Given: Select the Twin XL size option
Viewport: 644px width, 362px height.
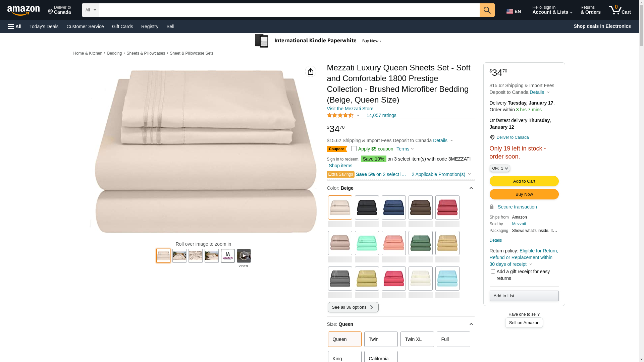Looking at the screenshot, I should coord(417,339).
